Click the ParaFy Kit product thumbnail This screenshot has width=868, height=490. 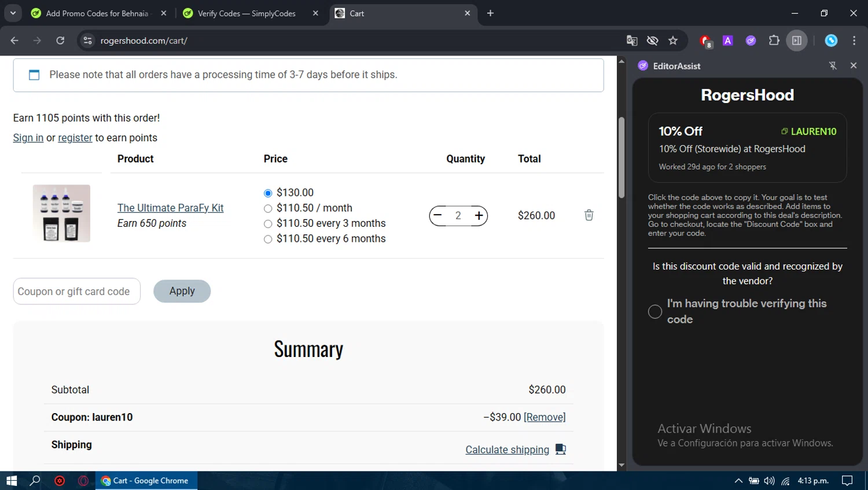click(x=61, y=213)
